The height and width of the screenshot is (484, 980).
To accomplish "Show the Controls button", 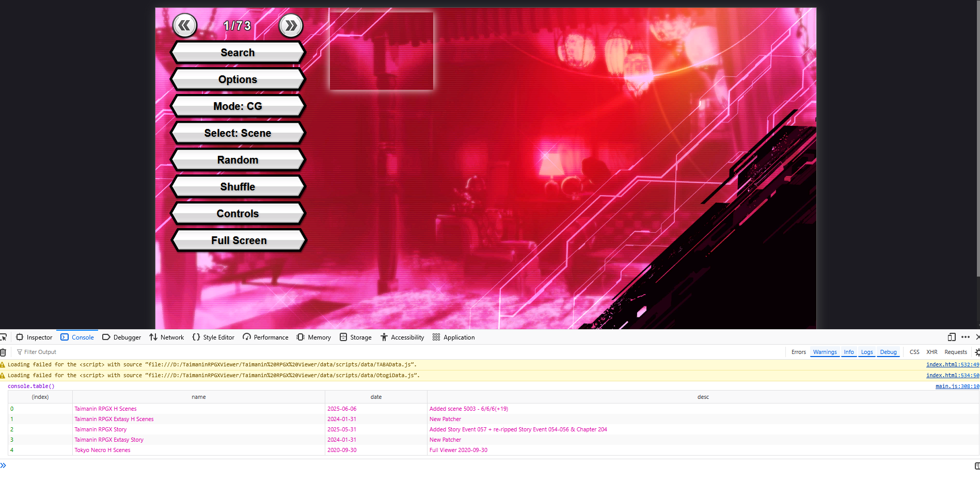I will tap(238, 214).
